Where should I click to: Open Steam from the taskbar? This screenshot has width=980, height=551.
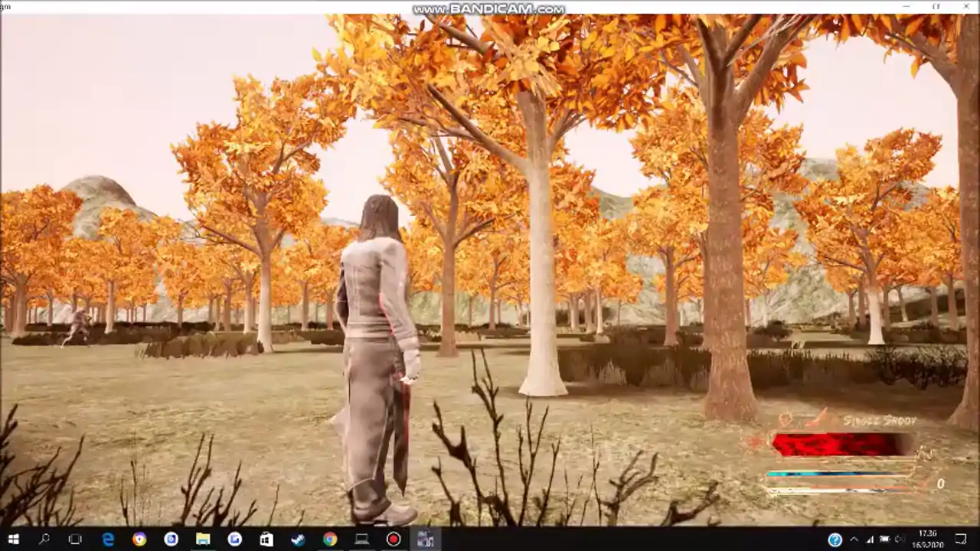click(x=298, y=539)
